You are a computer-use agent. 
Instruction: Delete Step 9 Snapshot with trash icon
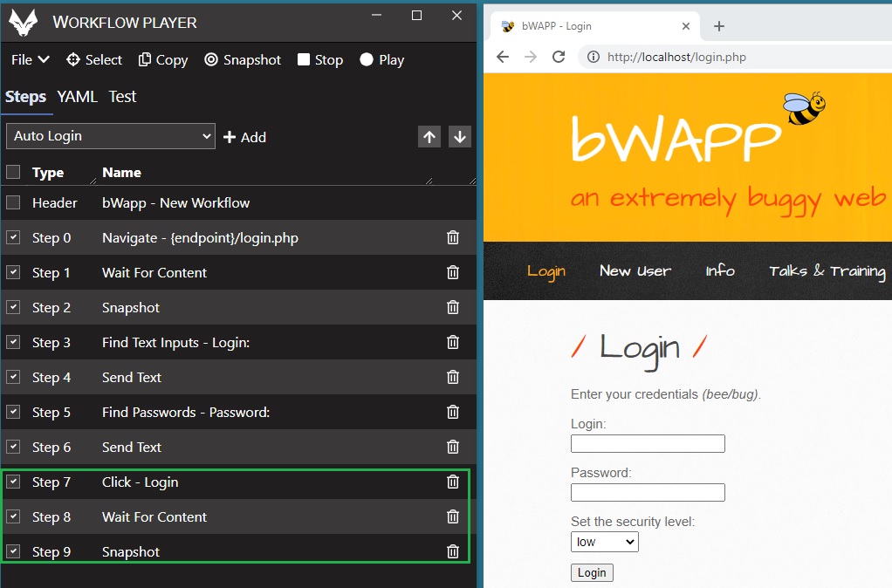453,551
